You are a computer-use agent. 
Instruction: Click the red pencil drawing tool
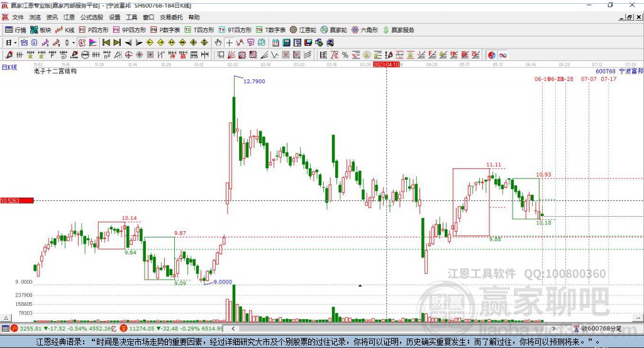9,55
